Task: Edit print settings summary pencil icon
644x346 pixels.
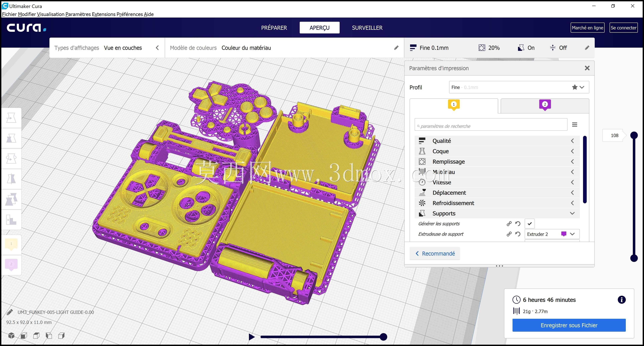Action: tap(587, 48)
